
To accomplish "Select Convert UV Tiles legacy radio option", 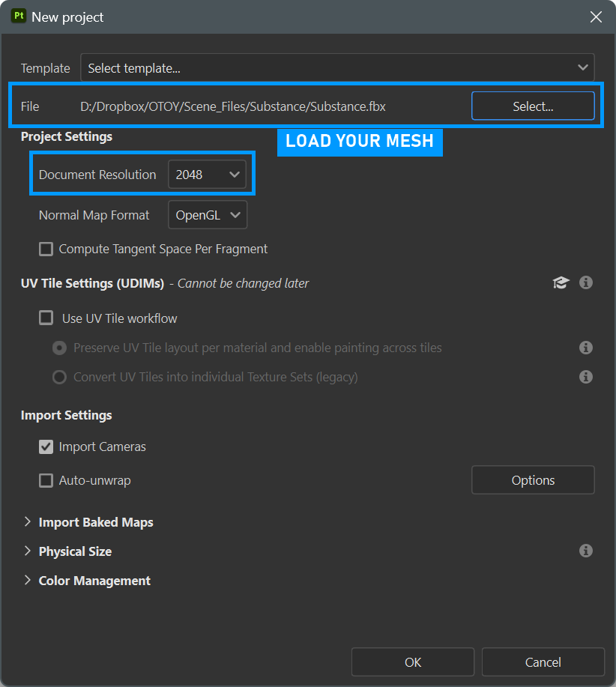I will (59, 377).
